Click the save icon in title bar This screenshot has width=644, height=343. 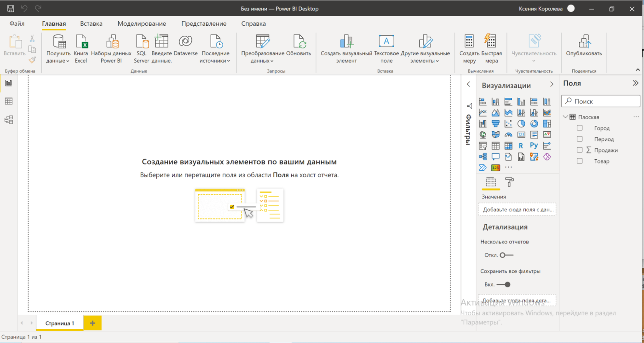click(10, 8)
